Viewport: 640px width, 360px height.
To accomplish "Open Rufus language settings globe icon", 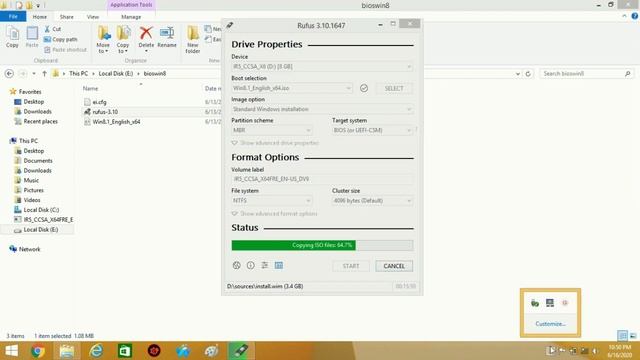I will point(236,266).
